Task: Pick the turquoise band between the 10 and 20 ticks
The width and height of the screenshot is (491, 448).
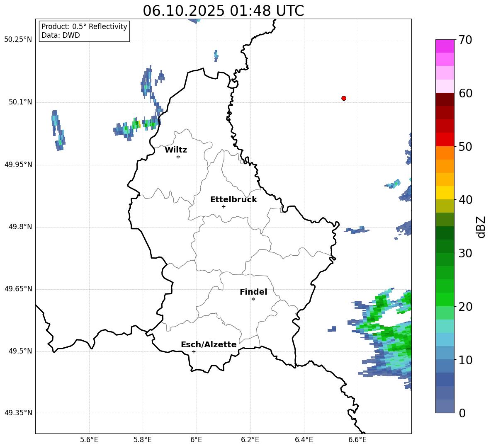Action: tap(445, 326)
